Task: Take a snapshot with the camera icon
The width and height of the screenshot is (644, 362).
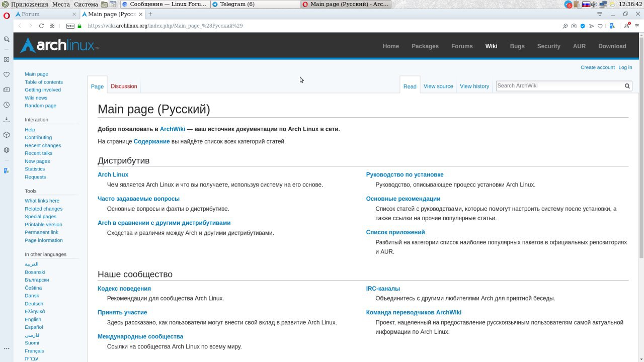Action: 574,26
